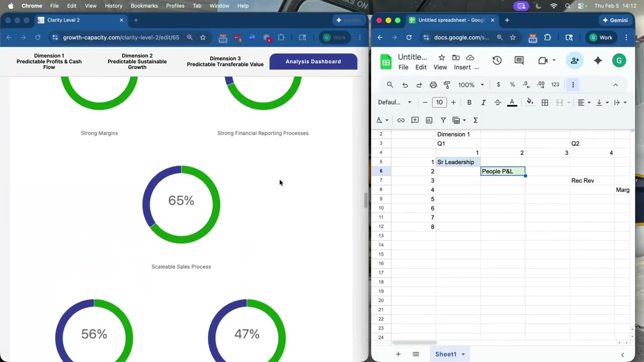The image size is (644, 362).
Task: Open the 123 more number formats menu
Action: click(x=555, y=84)
